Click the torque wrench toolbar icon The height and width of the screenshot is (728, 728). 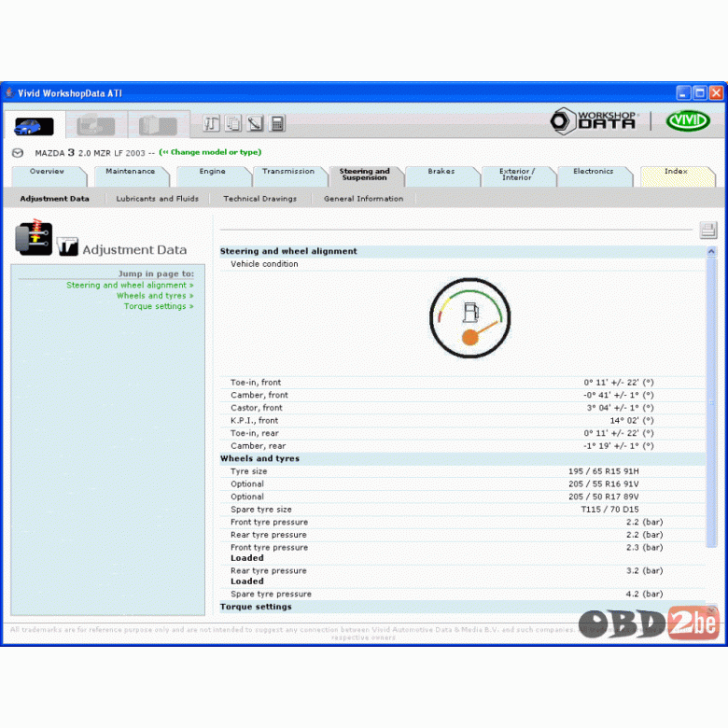tap(211, 123)
